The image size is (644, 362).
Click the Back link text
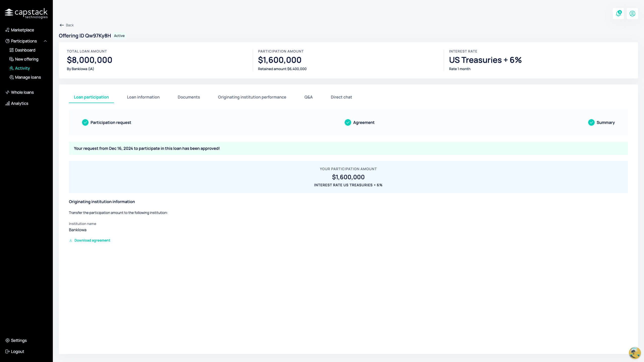point(70,25)
